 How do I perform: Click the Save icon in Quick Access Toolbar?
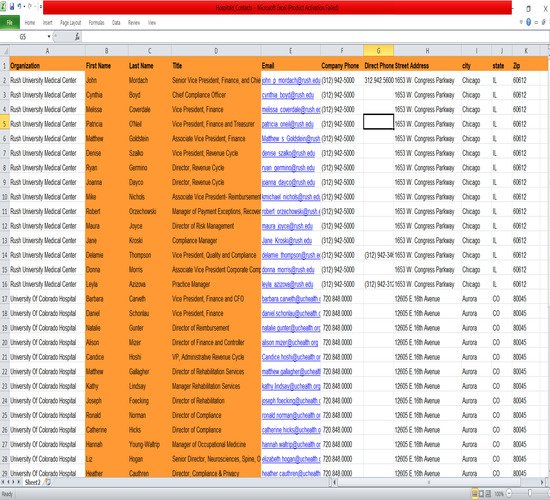tap(12, 6)
